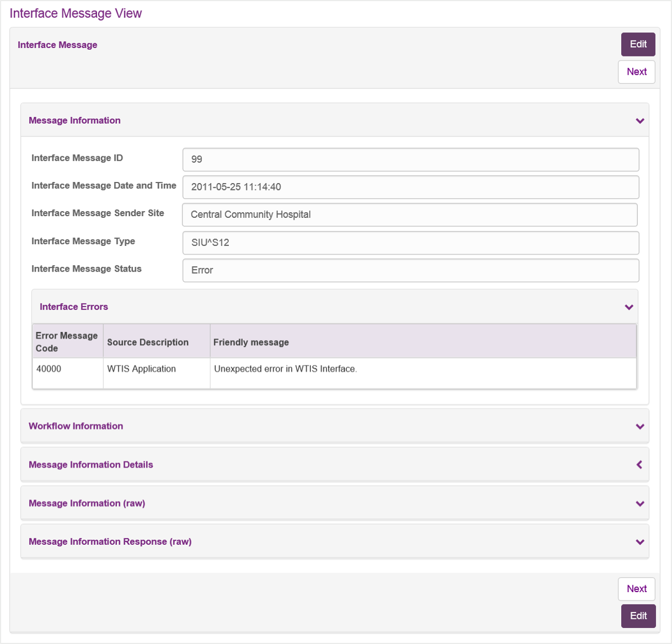The width and height of the screenshot is (672, 644).
Task: Click Interface Message Date and Time label
Action: coord(104,185)
